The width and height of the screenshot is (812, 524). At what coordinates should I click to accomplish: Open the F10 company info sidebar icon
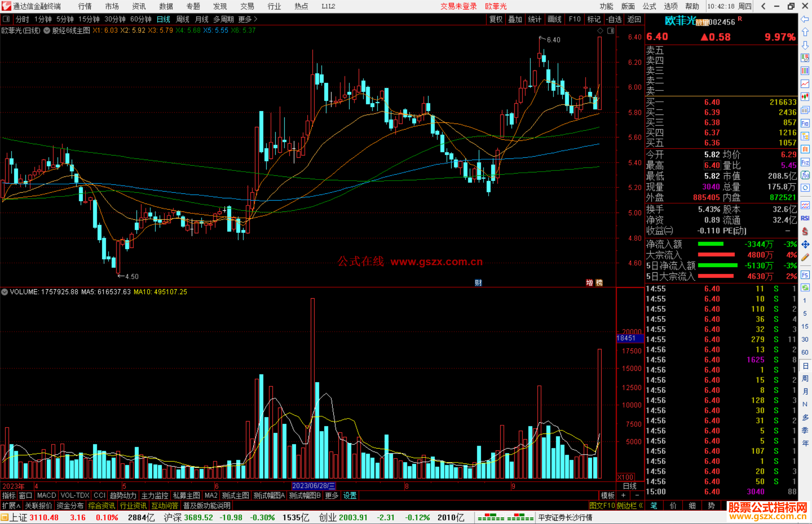(x=805, y=123)
